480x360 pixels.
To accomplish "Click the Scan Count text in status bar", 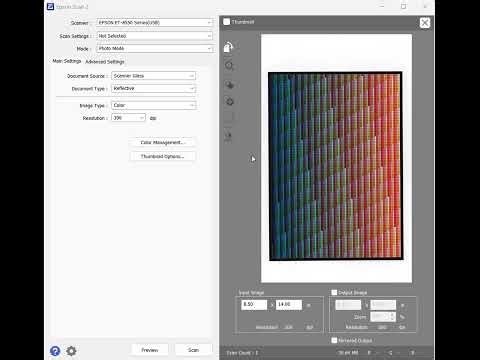I will point(242,353).
